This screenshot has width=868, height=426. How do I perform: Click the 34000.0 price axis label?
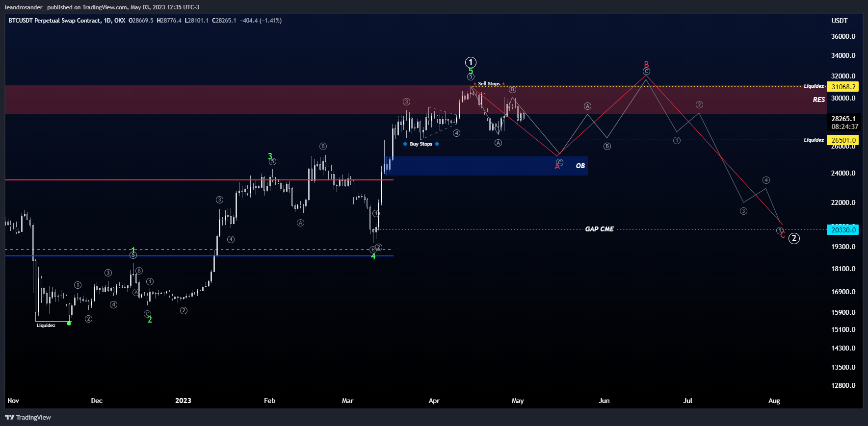pos(843,55)
